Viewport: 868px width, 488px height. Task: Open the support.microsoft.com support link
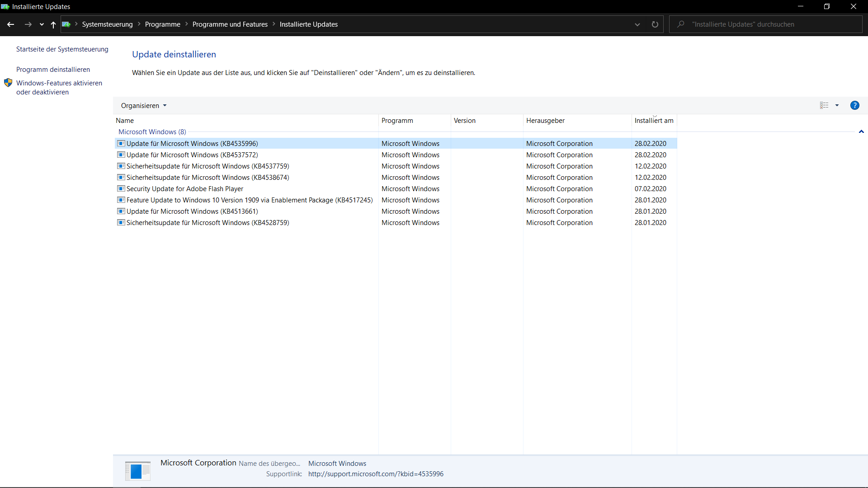376,474
